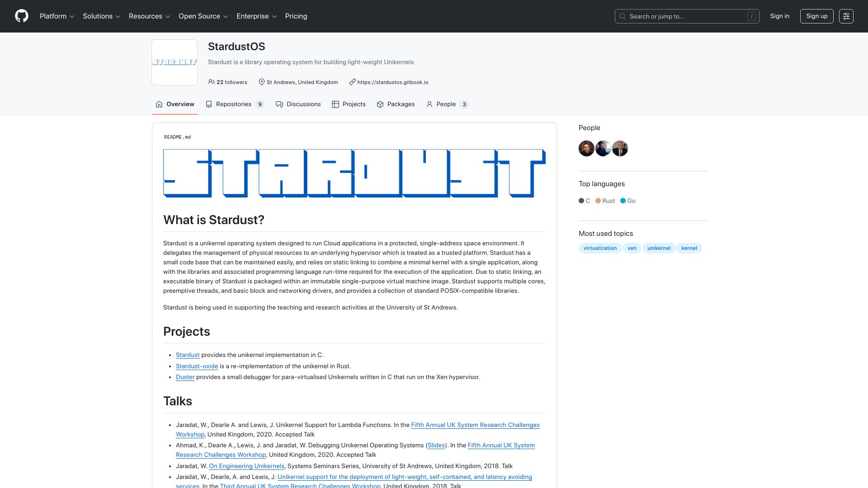Filter by the C language

[x=584, y=201]
